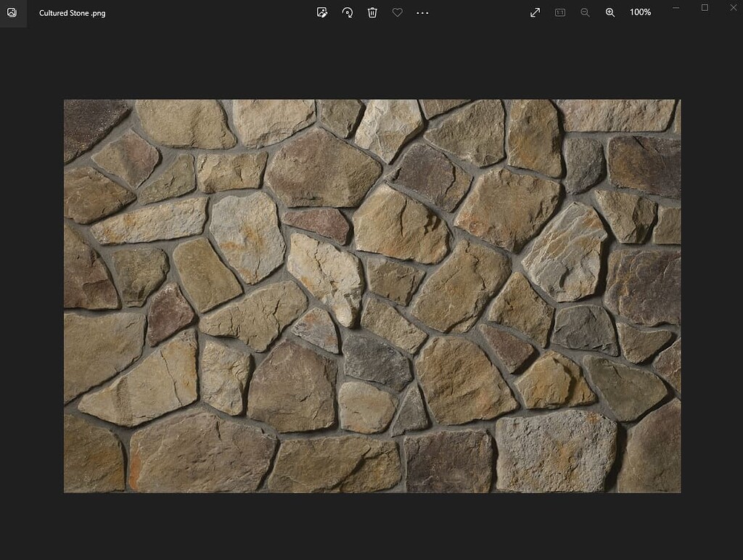
Task: Trash this photo using the toolbar
Action: pyautogui.click(x=372, y=12)
